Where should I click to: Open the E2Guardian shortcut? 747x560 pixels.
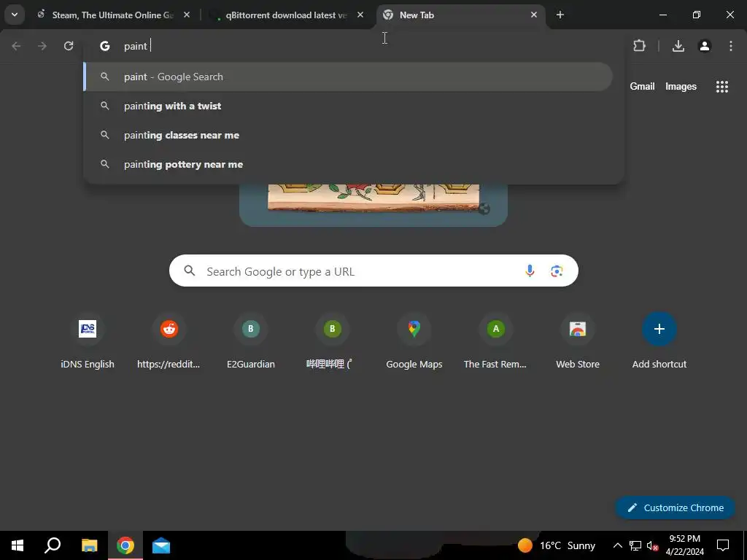pyautogui.click(x=251, y=342)
